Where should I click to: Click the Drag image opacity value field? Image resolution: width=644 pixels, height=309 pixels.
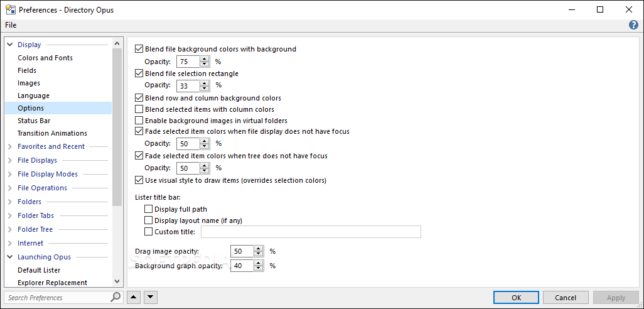242,251
